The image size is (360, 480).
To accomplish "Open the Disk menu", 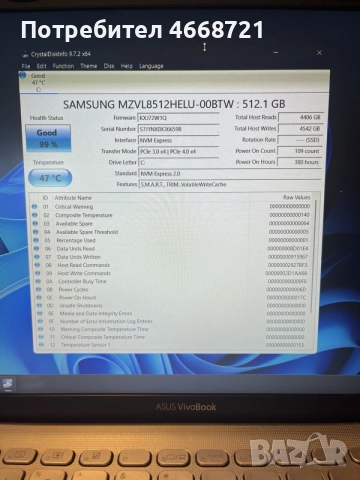I will (109, 66).
